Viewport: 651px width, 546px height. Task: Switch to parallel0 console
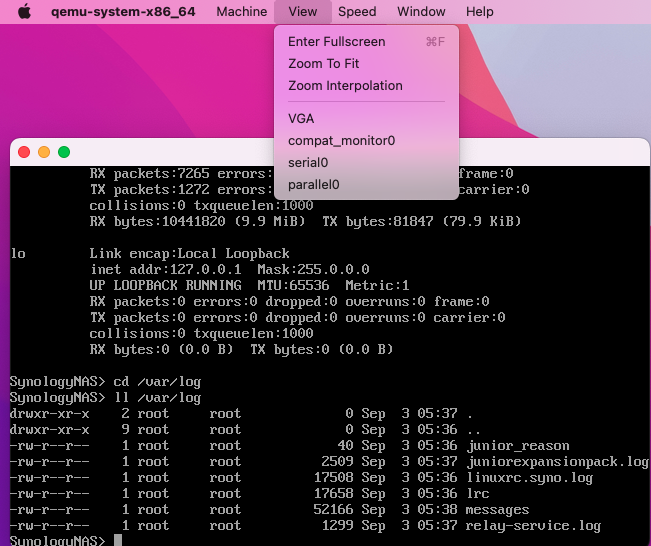(x=366, y=185)
